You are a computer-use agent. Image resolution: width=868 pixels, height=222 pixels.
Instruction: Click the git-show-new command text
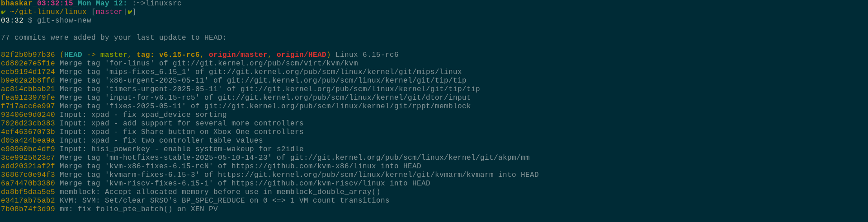click(64, 21)
